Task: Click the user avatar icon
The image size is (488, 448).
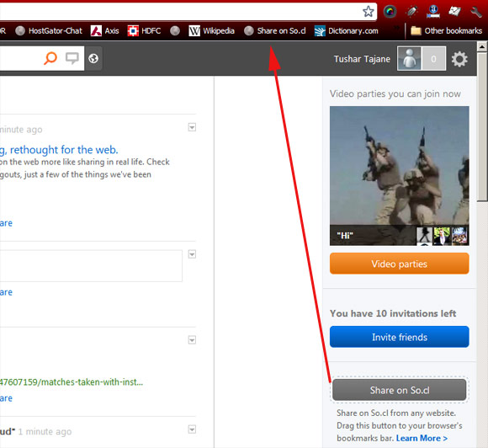Action: 409,59
